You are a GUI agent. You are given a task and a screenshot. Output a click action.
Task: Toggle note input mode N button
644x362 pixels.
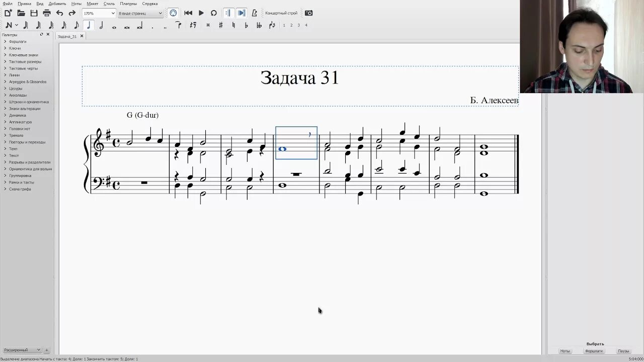[x=9, y=25]
